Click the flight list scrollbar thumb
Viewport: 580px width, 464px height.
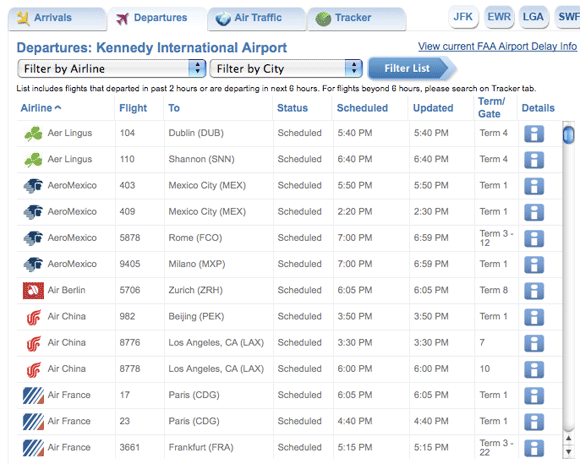coord(568,135)
